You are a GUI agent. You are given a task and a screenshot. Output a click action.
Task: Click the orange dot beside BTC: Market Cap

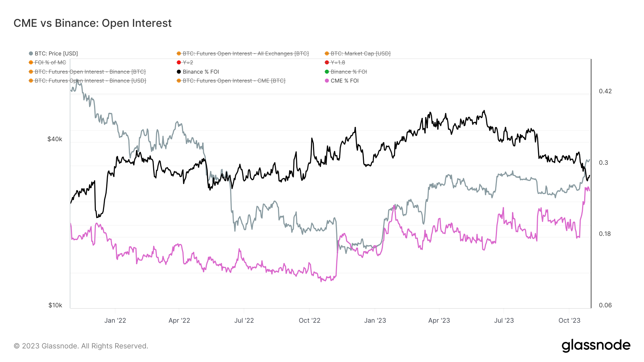coord(327,54)
